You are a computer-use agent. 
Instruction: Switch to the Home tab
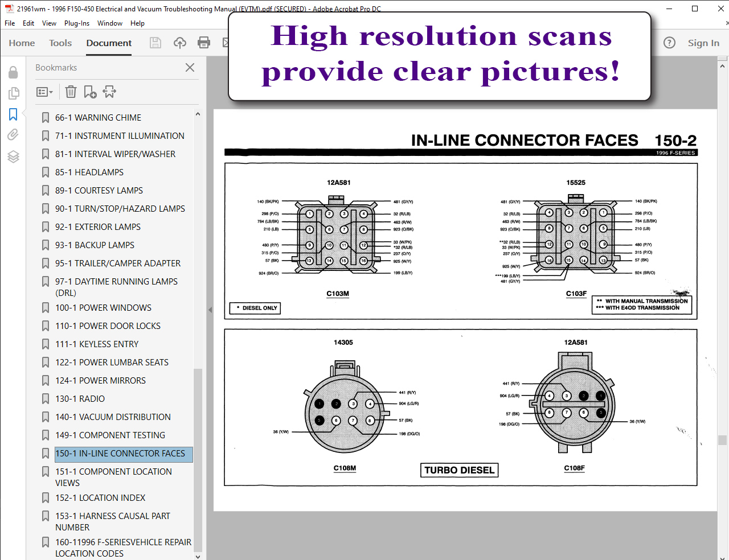point(22,43)
